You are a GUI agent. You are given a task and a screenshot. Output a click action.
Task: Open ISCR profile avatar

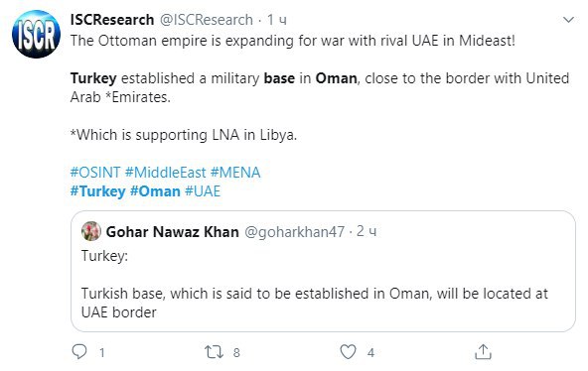36,34
